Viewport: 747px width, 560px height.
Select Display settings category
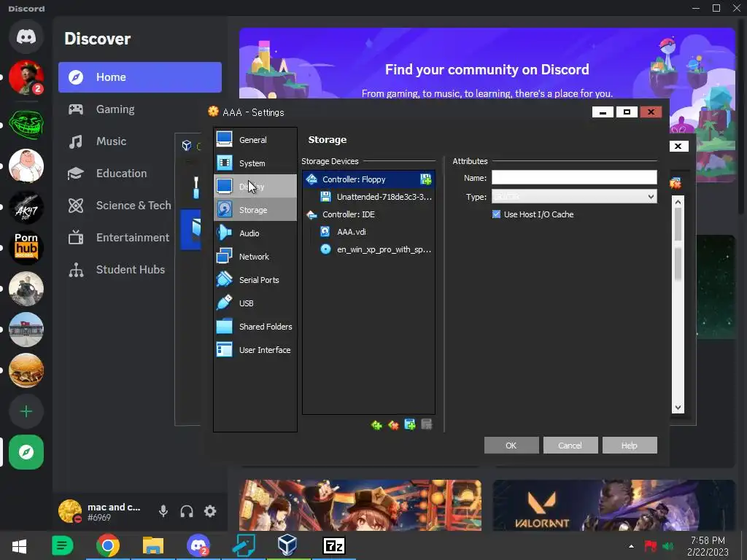tap(255, 186)
